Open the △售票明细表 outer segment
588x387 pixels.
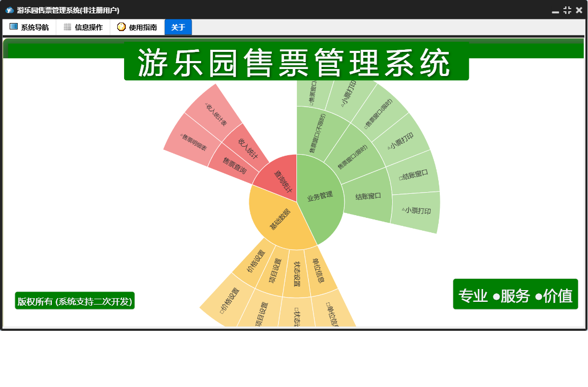point(193,142)
